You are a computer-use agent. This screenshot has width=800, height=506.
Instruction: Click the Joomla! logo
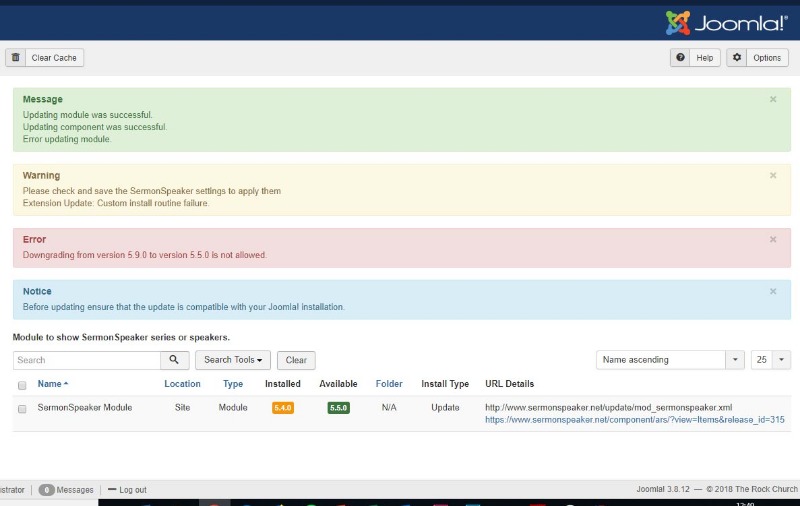727,23
